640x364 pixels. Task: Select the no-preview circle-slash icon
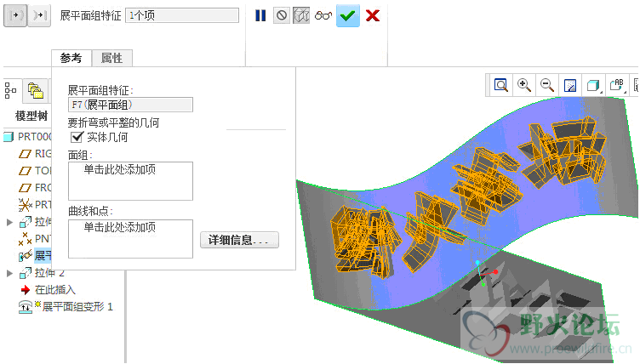point(282,15)
